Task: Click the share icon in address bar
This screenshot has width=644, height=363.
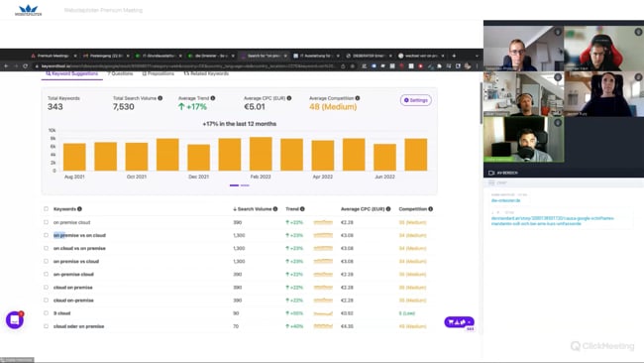Action: 343,65
